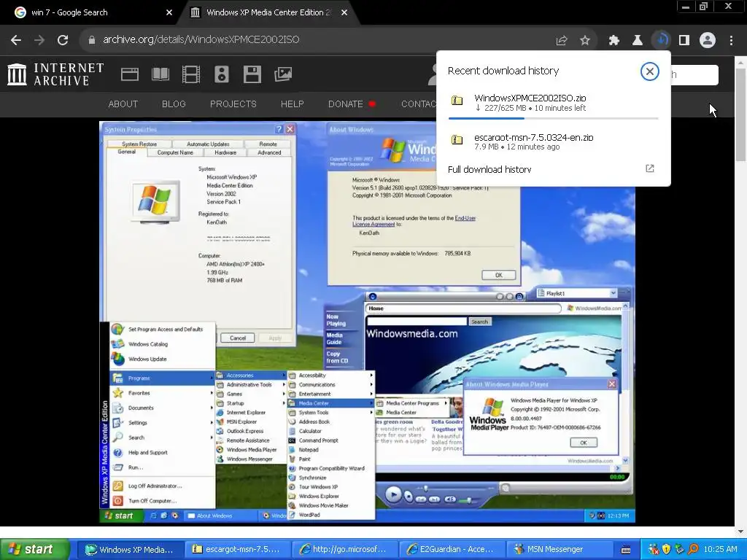Switch to E2Guardian taskbar button
Viewport: 747px width, 560px height.
coord(451,550)
